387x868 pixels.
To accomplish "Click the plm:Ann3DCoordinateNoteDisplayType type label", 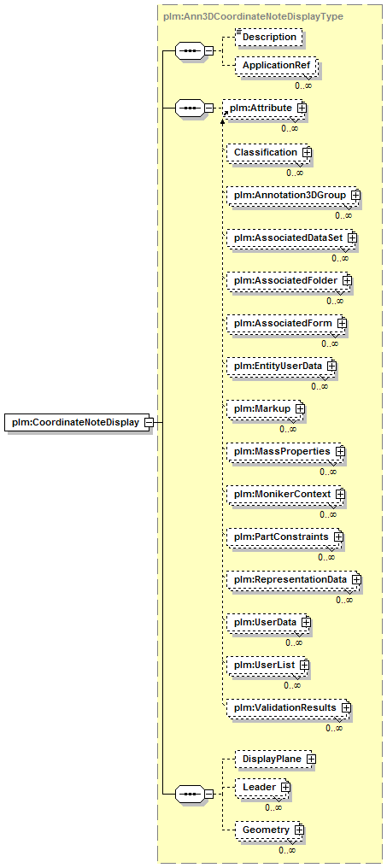I will (253, 16).
